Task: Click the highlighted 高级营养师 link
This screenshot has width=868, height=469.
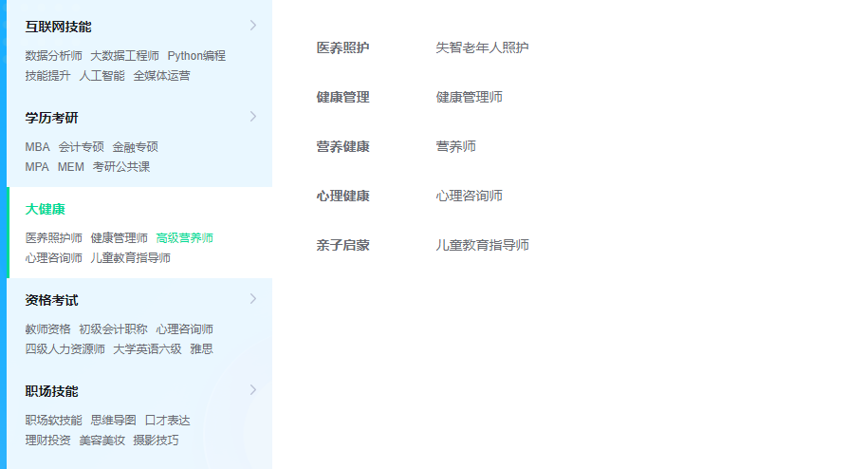Action: click(x=184, y=238)
